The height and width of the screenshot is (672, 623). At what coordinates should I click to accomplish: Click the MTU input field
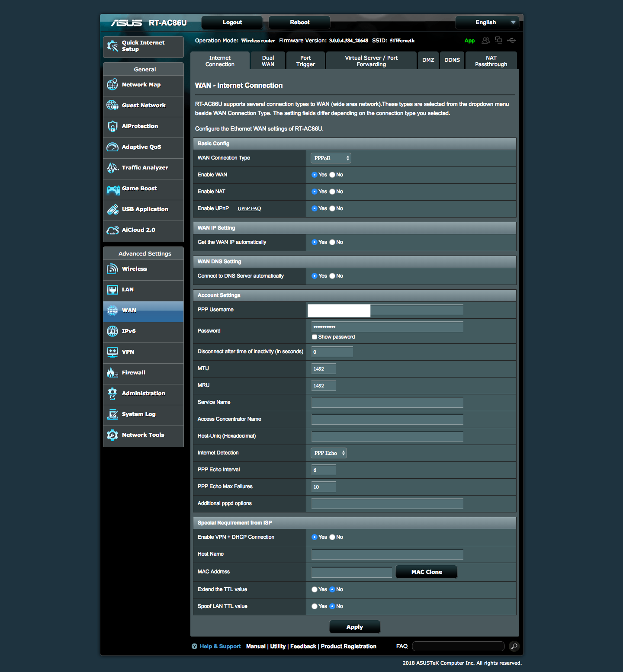coord(323,369)
